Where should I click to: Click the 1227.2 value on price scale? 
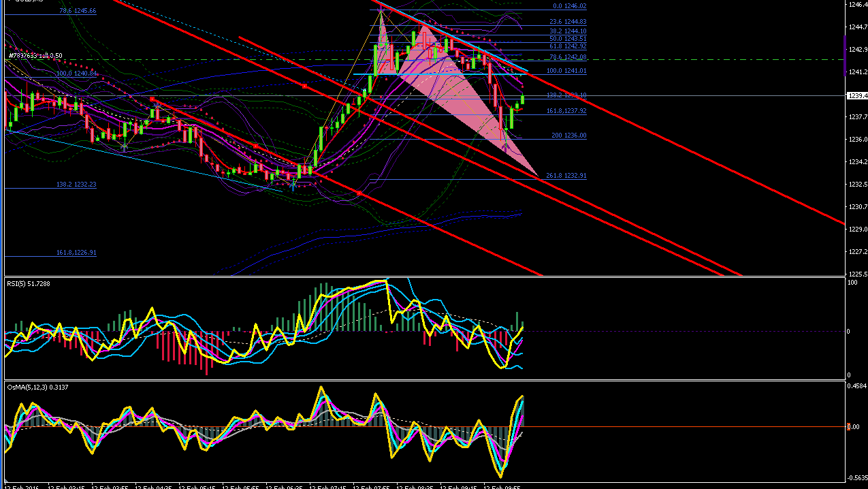[x=858, y=252]
